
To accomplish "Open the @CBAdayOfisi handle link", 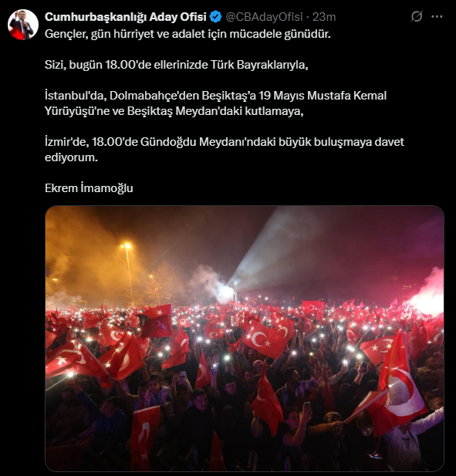I will point(264,17).
